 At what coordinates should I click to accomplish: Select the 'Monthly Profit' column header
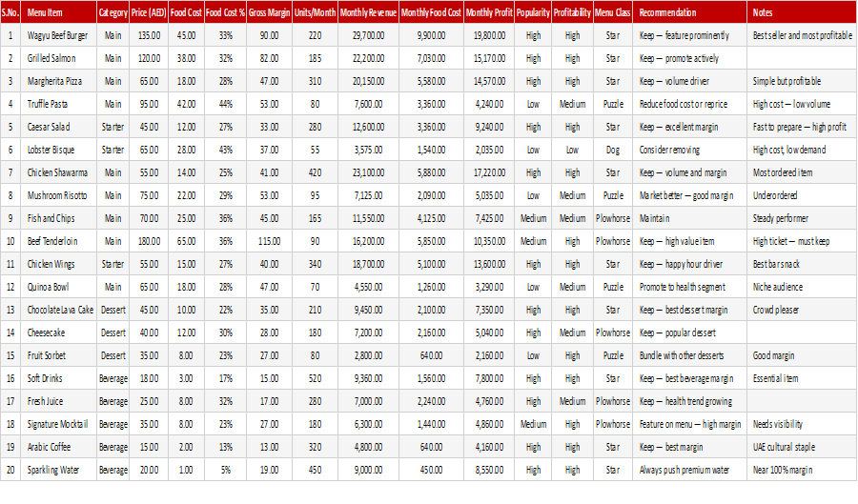click(x=489, y=12)
